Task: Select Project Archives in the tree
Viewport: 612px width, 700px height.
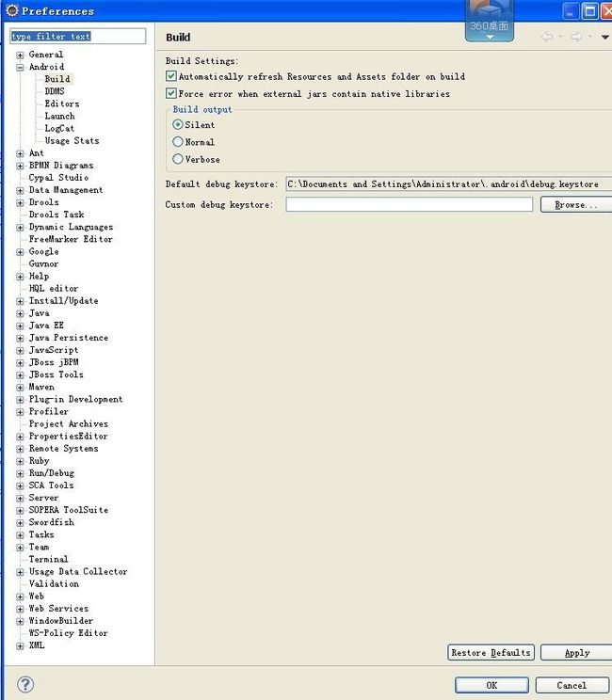Action: pos(69,423)
